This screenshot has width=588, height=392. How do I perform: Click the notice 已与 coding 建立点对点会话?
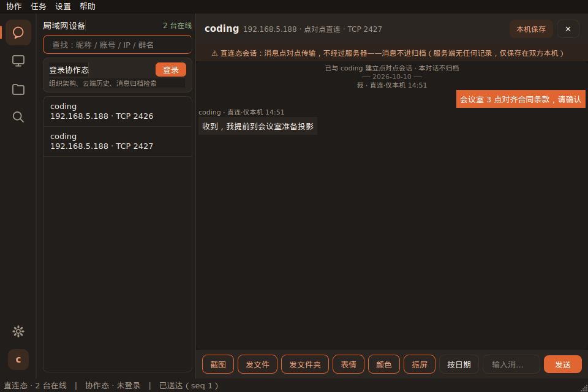pyautogui.click(x=391, y=68)
